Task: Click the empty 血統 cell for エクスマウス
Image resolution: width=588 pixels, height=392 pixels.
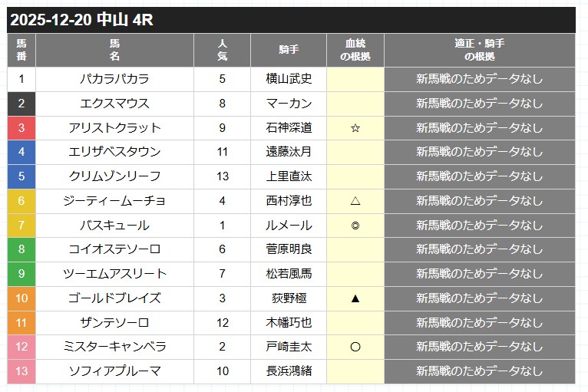Action: click(355, 104)
